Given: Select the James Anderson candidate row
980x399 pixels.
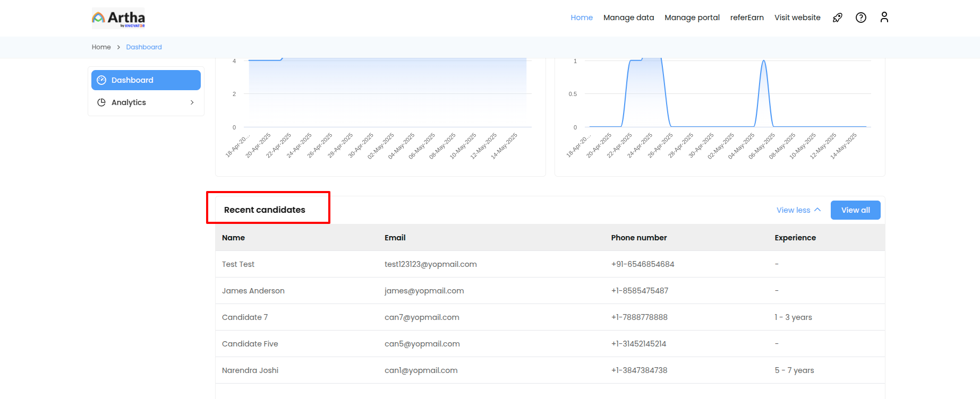Looking at the screenshot, I should coord(253,291).
